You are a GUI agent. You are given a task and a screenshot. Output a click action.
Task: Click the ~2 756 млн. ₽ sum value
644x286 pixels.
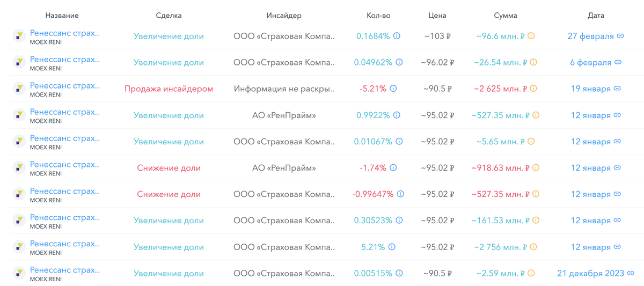tap(500, 247)
